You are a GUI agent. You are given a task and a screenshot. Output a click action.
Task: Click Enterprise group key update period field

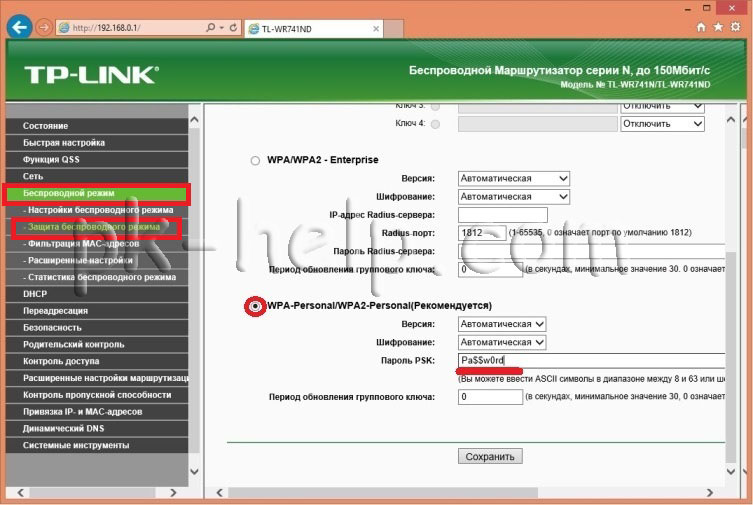pyautogui.click(x=490, y=269)
